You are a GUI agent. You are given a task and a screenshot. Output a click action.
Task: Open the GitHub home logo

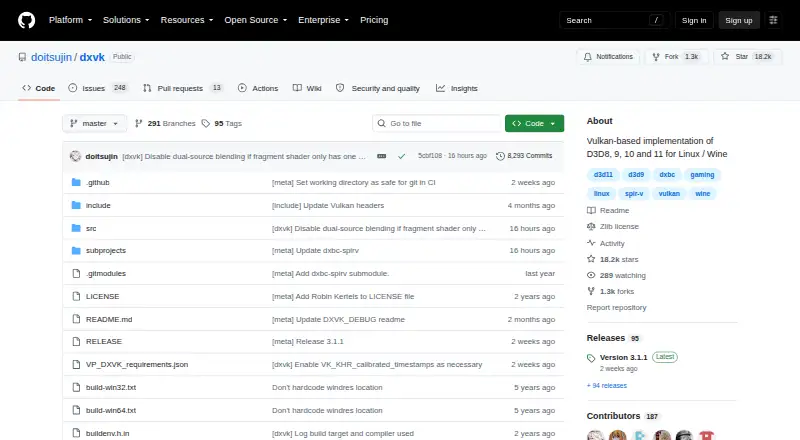(x=27, y=20)
